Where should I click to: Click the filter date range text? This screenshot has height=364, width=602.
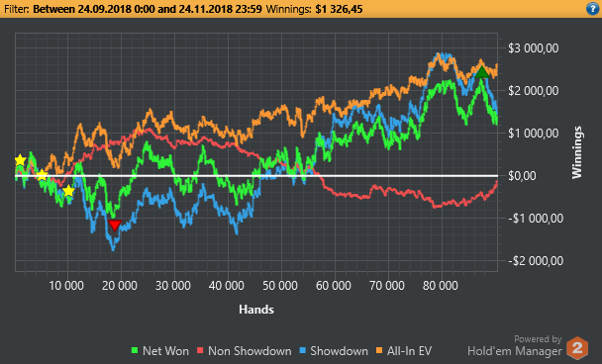tap(148, 9)
